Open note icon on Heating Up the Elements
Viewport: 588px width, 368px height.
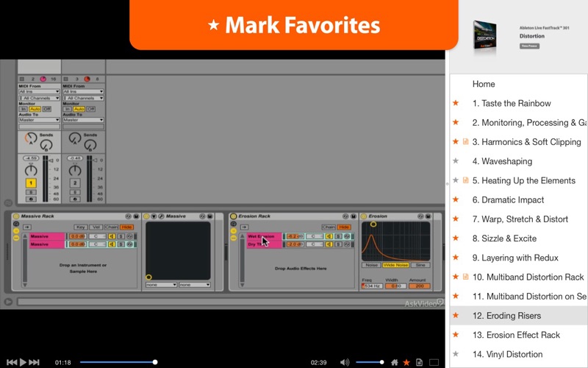[465, 180]
